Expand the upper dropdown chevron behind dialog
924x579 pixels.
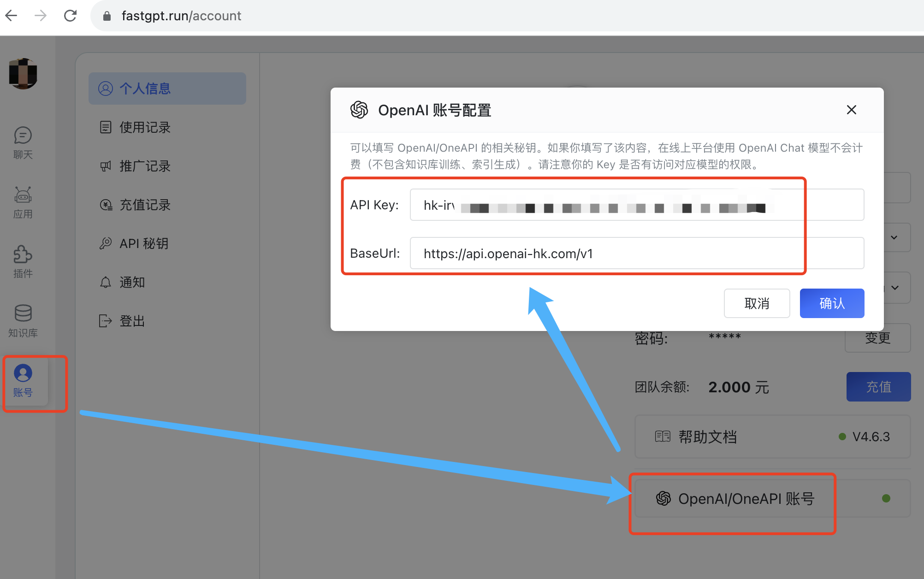pos(894,237)
